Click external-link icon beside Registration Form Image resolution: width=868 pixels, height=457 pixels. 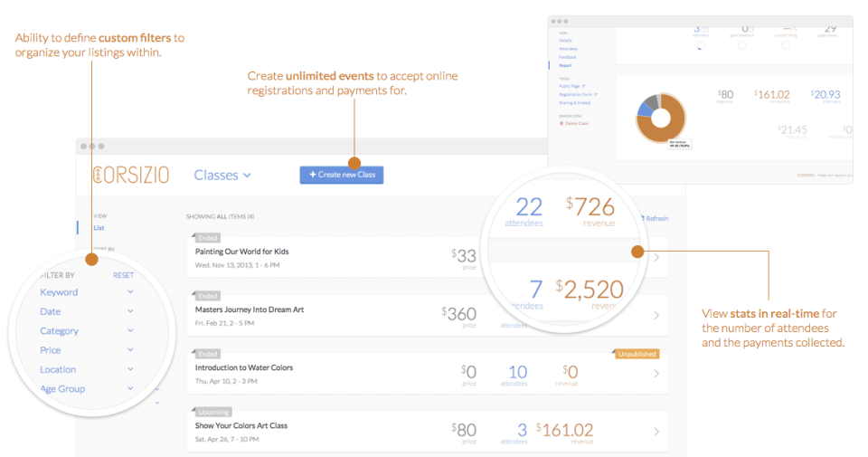pyautogui.click(x=596, y=95)
